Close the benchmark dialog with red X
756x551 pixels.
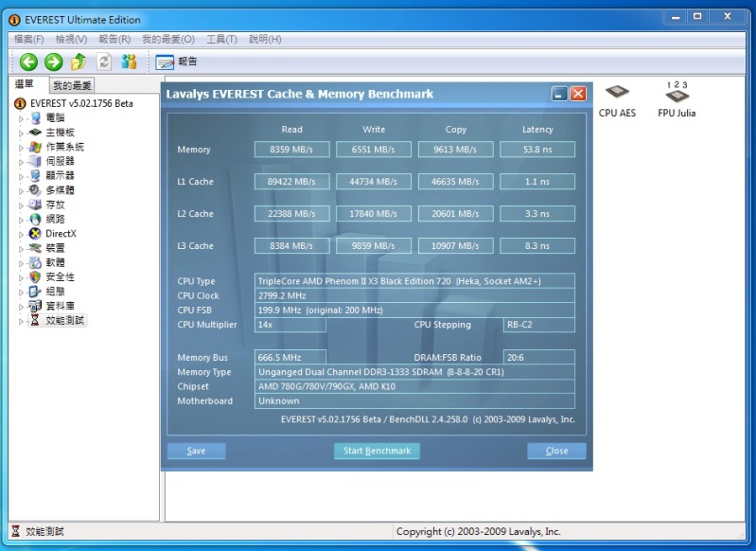578,94
